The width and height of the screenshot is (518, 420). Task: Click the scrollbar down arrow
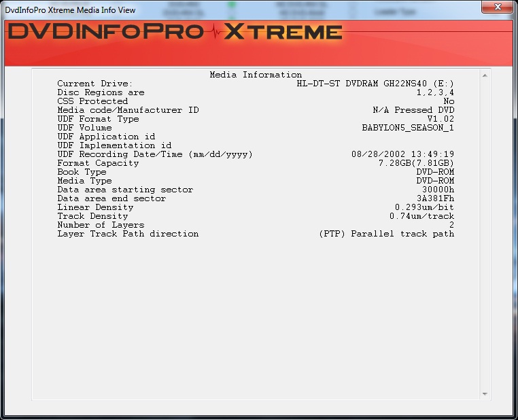pyautogui.click(x=485, y=394)
